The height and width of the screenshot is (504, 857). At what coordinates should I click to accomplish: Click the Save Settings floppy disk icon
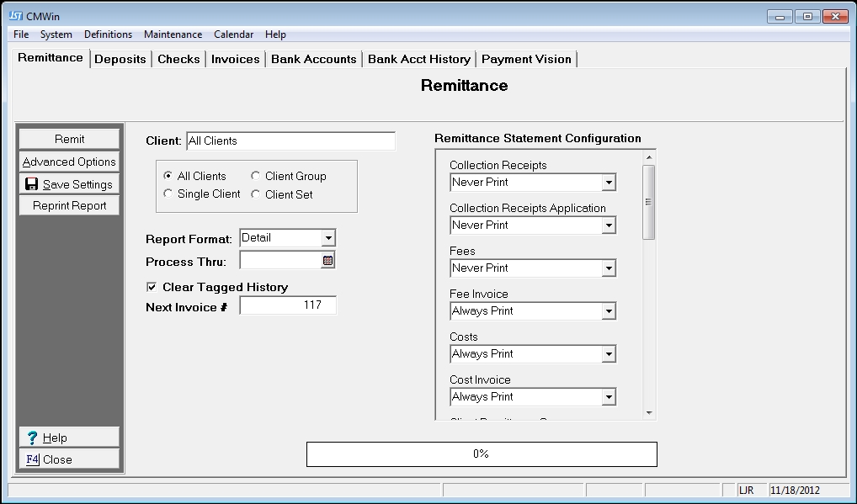(31, 184)
